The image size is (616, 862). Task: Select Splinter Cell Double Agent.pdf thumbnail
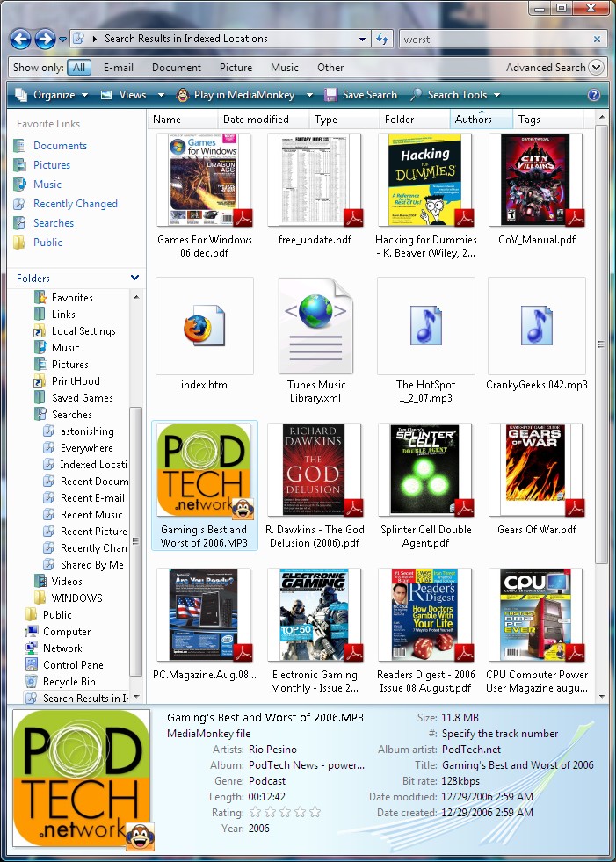click(425, 470)
